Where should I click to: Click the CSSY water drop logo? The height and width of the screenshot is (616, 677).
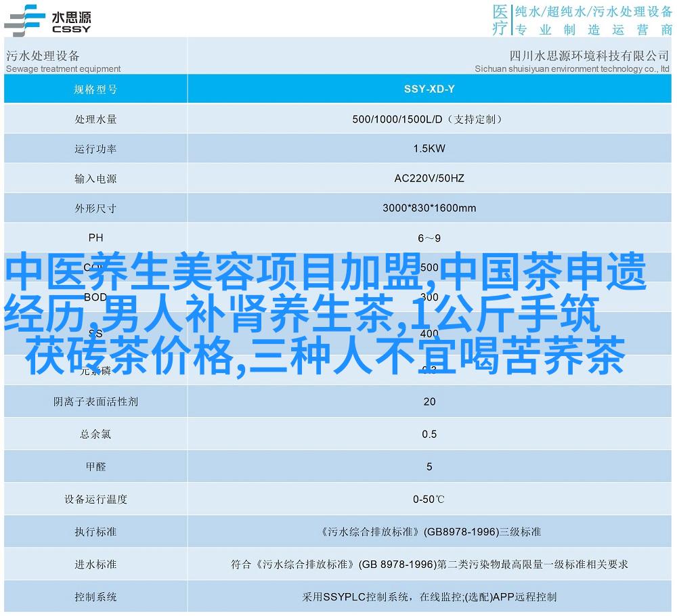(47, 19)
